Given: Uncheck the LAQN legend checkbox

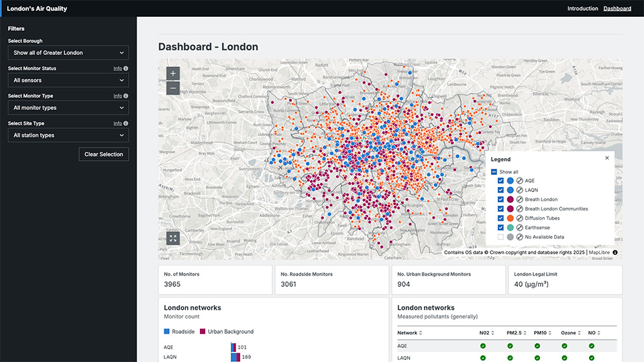Looking at the screenshot, I should pyautogui.click(x=500, y=190).
